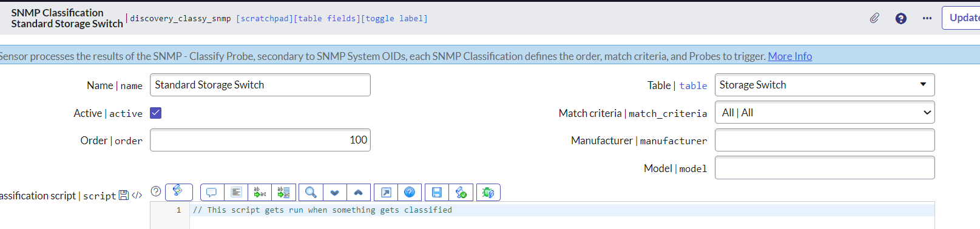Viewport: 980px width, 229px height.
Task: Open the more options ellipsis menu
Action: point(927,18)
